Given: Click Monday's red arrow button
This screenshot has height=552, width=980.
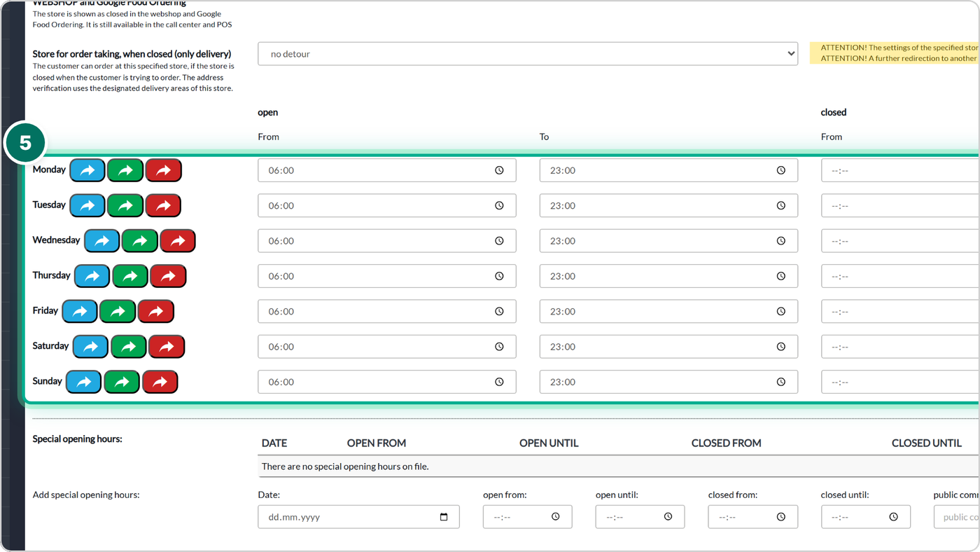Looking at the screenshot, I should click(163, 170).
